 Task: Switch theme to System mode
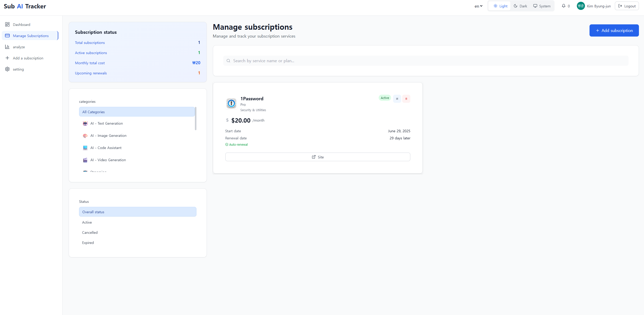(542, 6)
